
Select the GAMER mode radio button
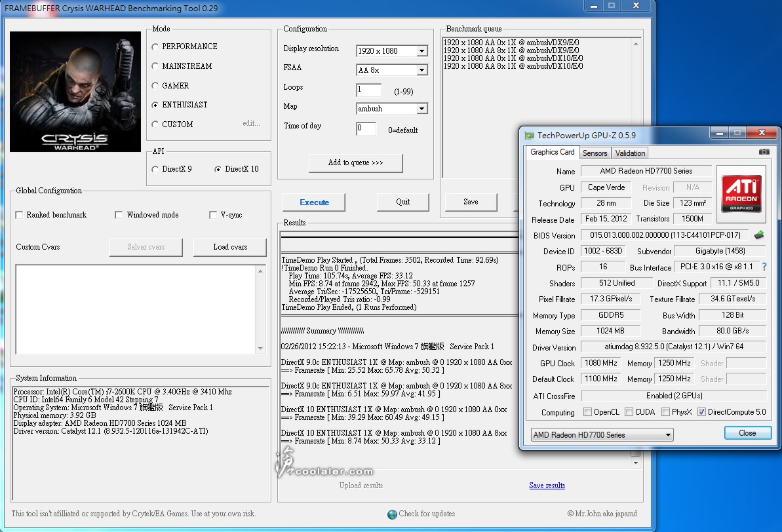click(155, 86)
